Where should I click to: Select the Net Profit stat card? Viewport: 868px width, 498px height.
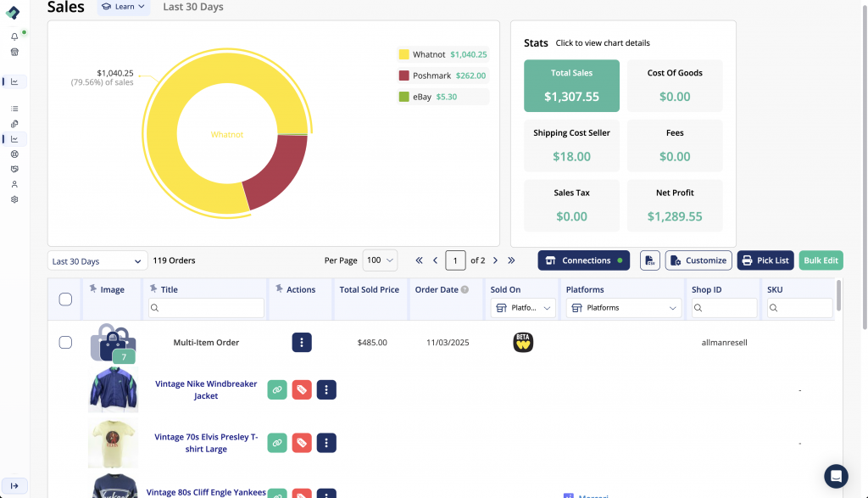pos(675,204)
